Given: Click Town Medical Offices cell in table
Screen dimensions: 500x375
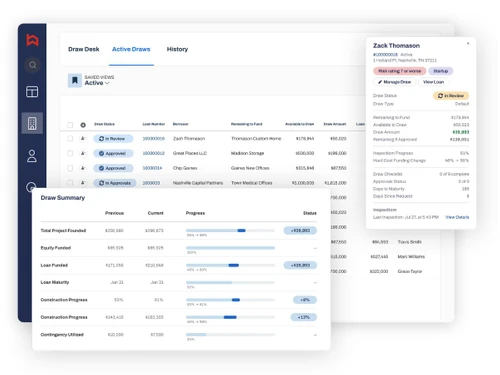Looking at the screenshot, I should point(252,183).
